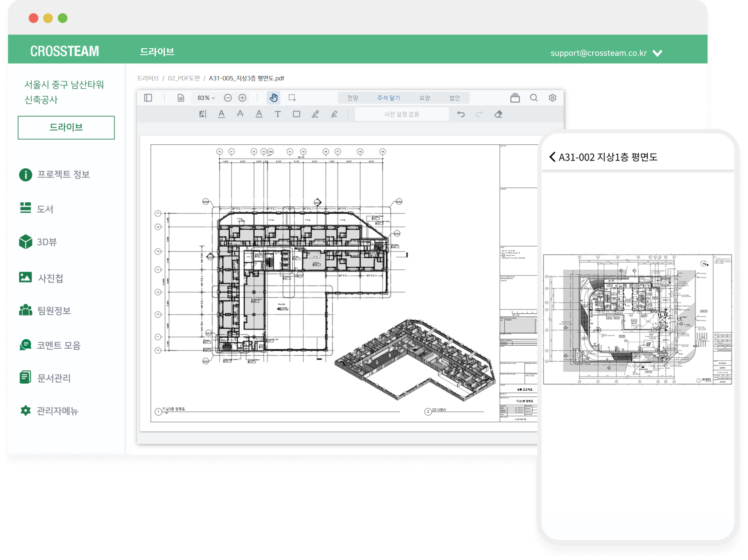The image size is (748, 560).
Task: Click the floor plan drawing on the phone
Action: (x=637, y=319)
